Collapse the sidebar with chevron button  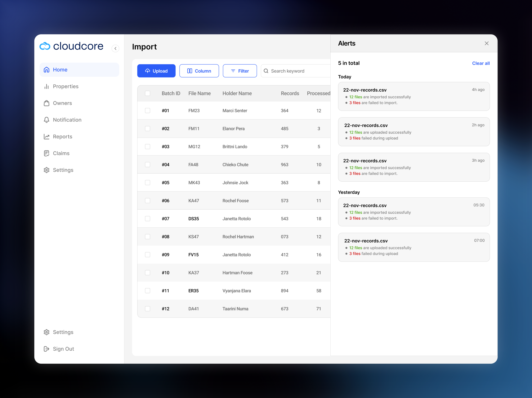tap(115, 48)
